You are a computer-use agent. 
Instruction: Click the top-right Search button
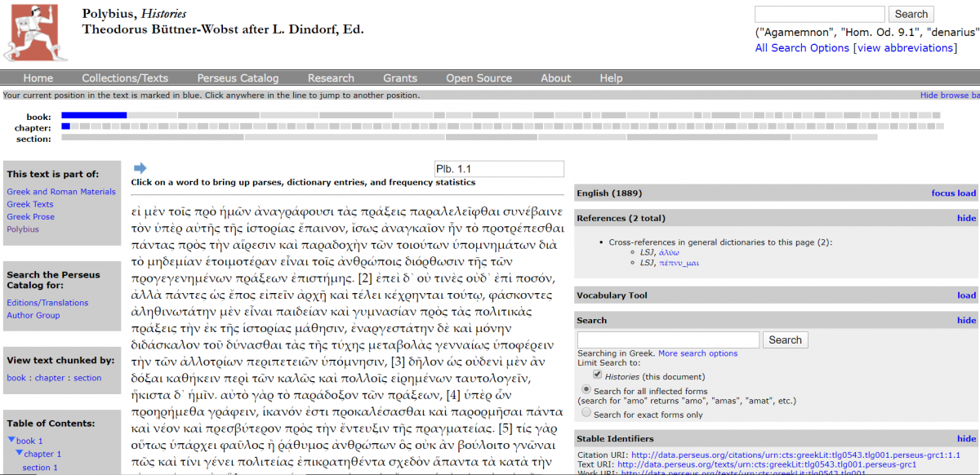click(911, 14)
